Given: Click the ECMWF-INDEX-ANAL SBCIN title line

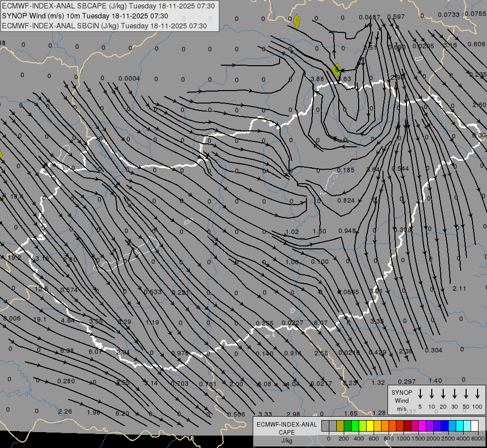Looking at the screenshot, I should point(104,26).
